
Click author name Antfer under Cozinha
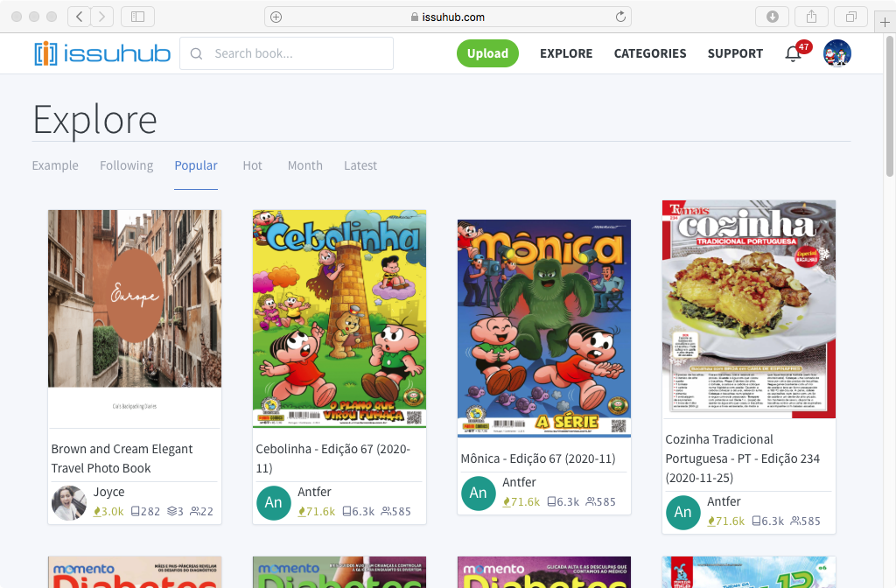pos(724,501)
